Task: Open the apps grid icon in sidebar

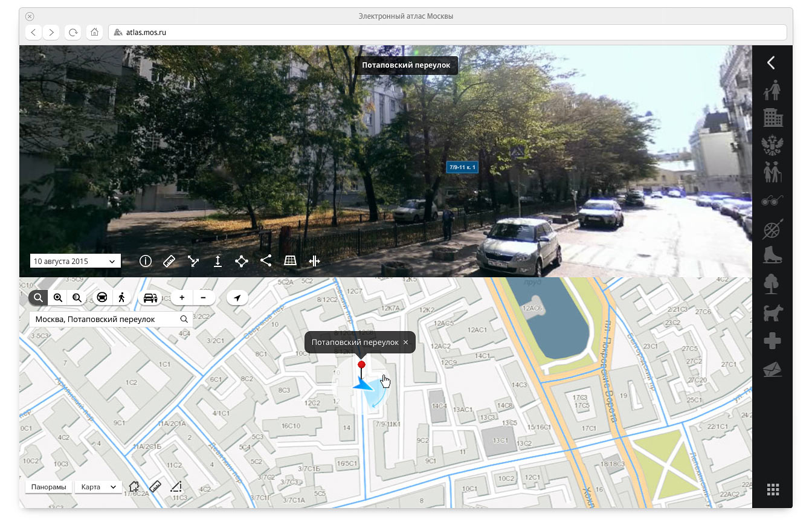Action: [x=772, y=490]
